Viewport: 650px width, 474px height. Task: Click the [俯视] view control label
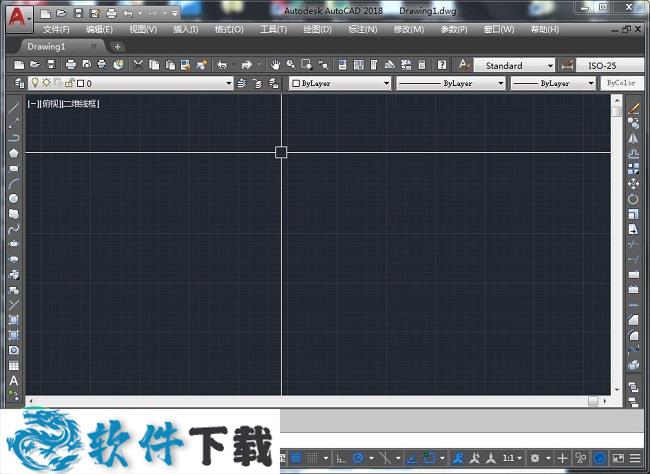coord(51,104)
